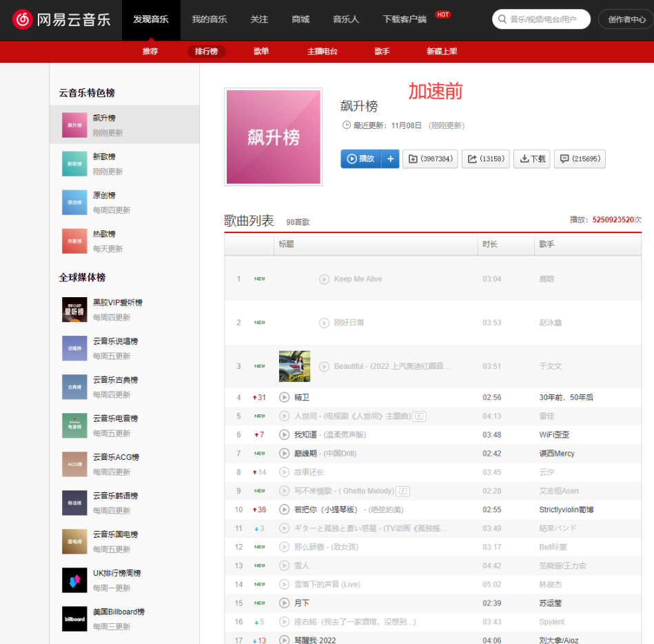
Task: Open the 飙升榜 chart thumbnail in sidebar
Action: coord(74,125)
